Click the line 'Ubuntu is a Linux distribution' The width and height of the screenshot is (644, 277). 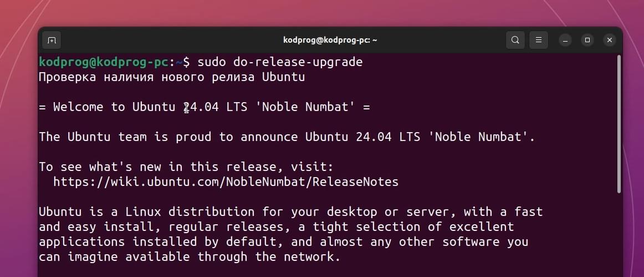point(291,212)
